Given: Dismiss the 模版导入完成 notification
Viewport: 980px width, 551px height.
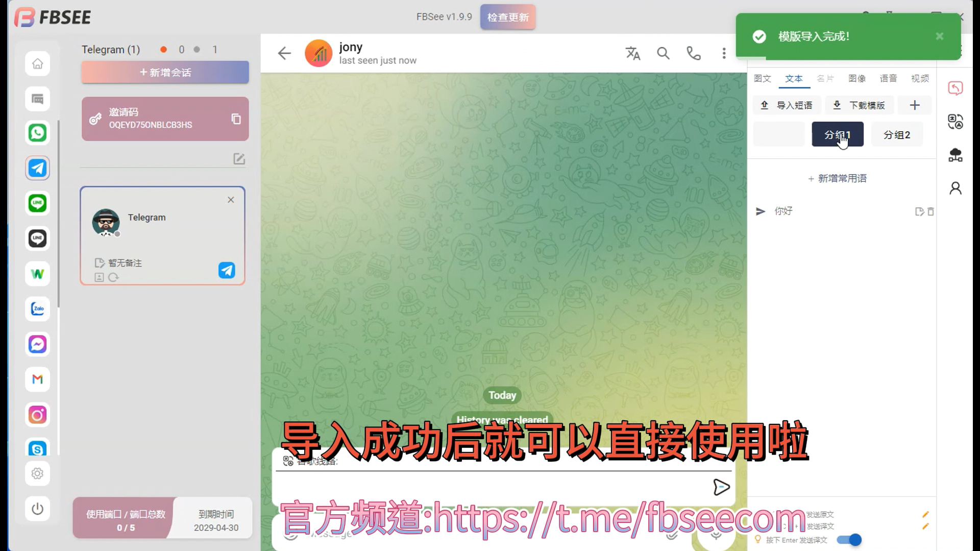Looking at the screenshot, I should click(940, 36).
